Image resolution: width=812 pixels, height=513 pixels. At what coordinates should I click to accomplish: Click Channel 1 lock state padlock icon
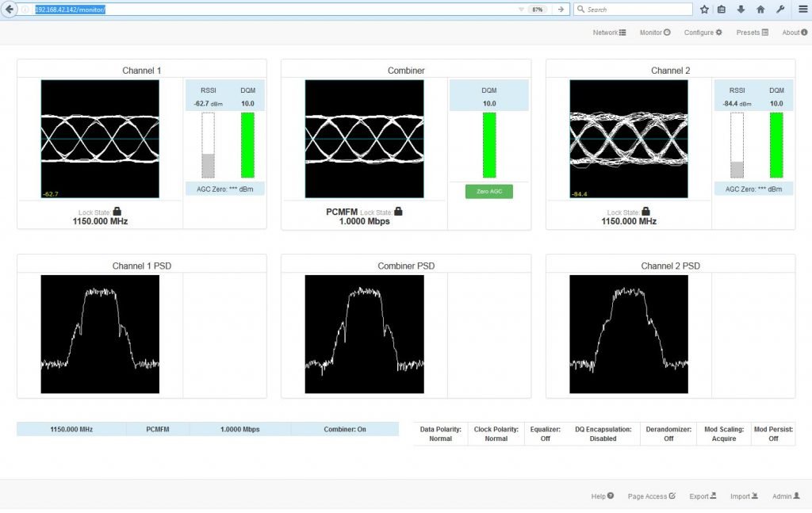(117, 211)
